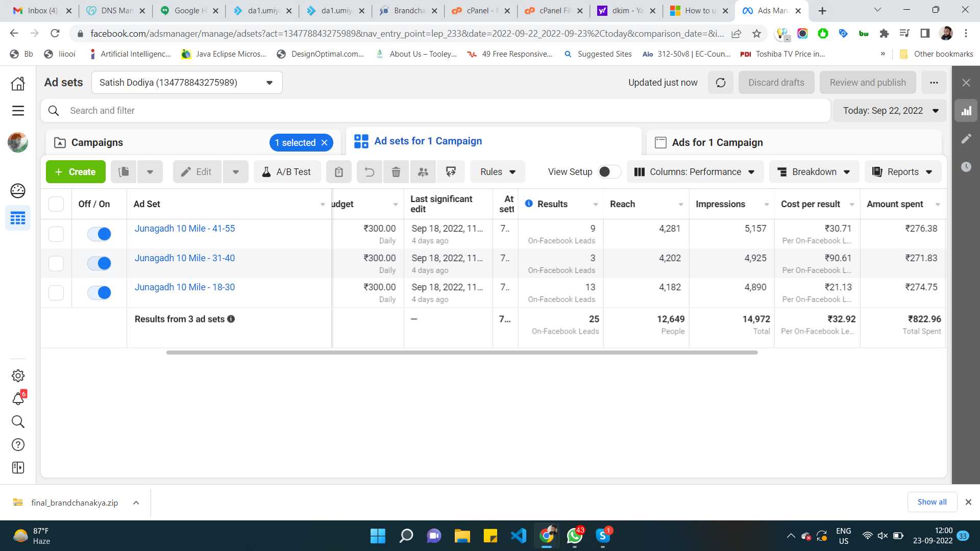980x551 pixels.
Task: Click info icon next to Results from 3 ad sets
Action: pos(231,319)
